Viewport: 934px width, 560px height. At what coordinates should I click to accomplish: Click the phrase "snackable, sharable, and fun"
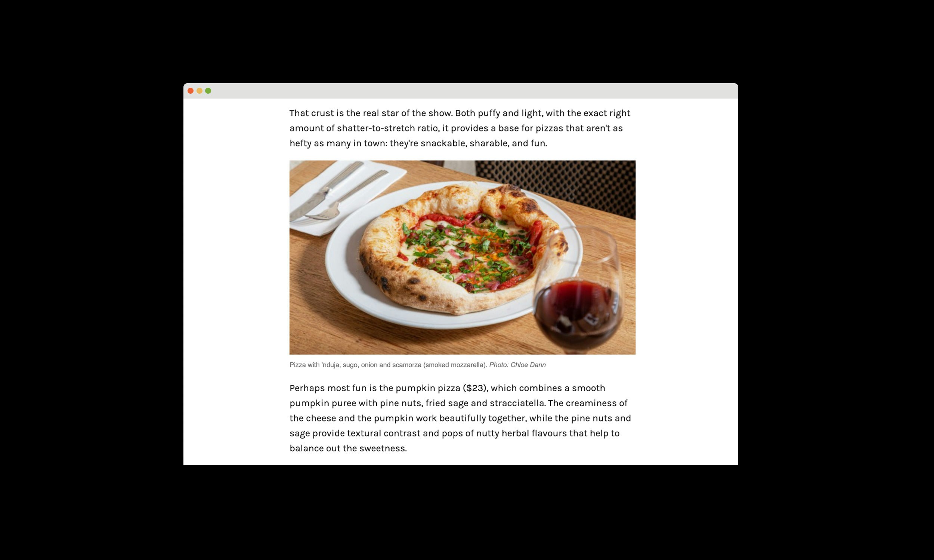click(483, 143)
